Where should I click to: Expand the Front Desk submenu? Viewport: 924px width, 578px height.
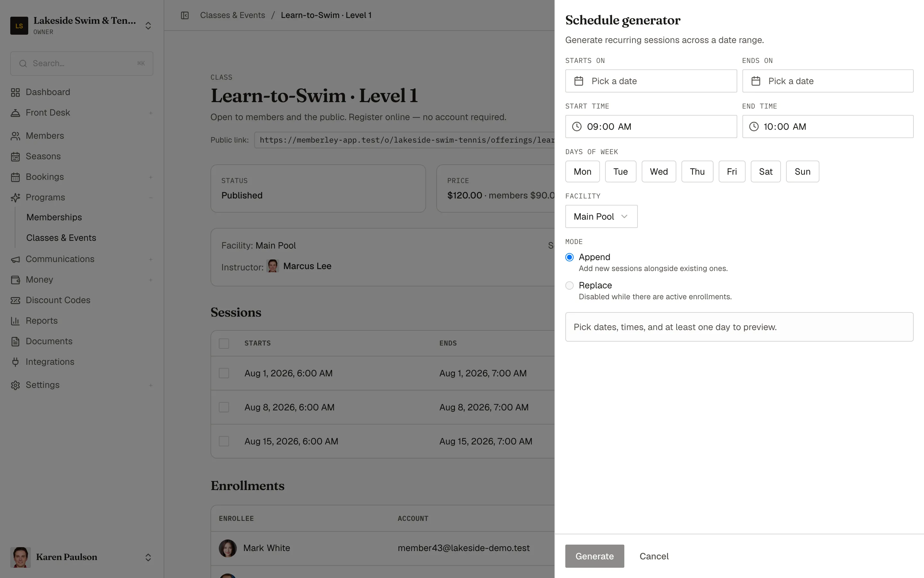(151, 113)
